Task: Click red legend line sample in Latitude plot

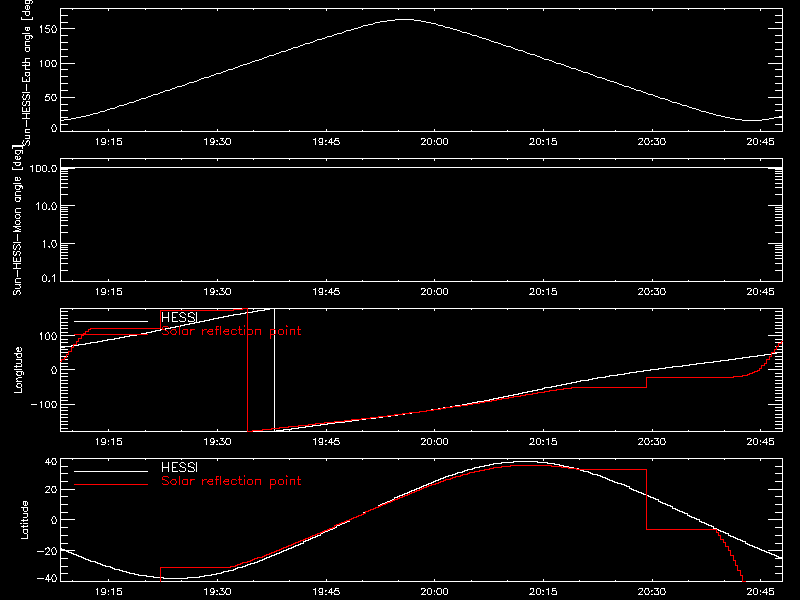Action: (111, 484)
